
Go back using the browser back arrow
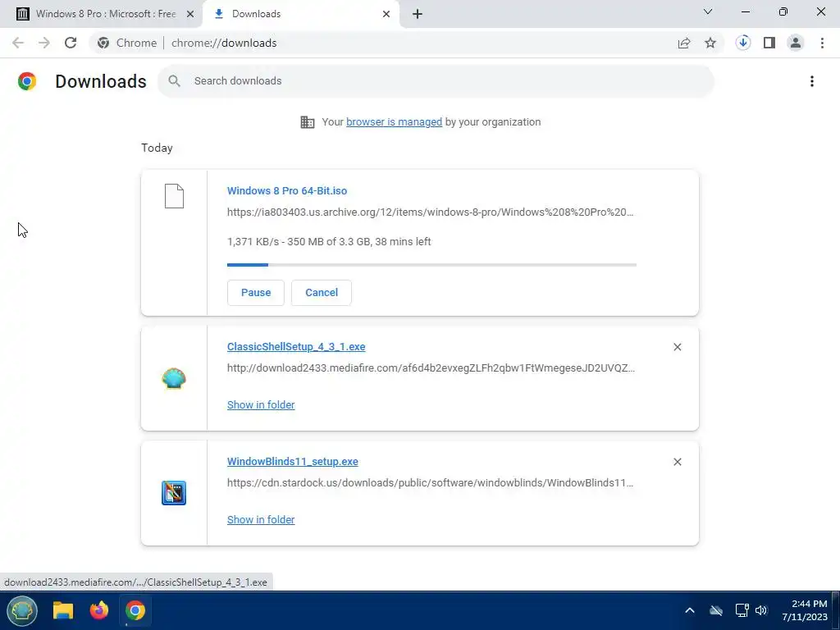point(18,43)
